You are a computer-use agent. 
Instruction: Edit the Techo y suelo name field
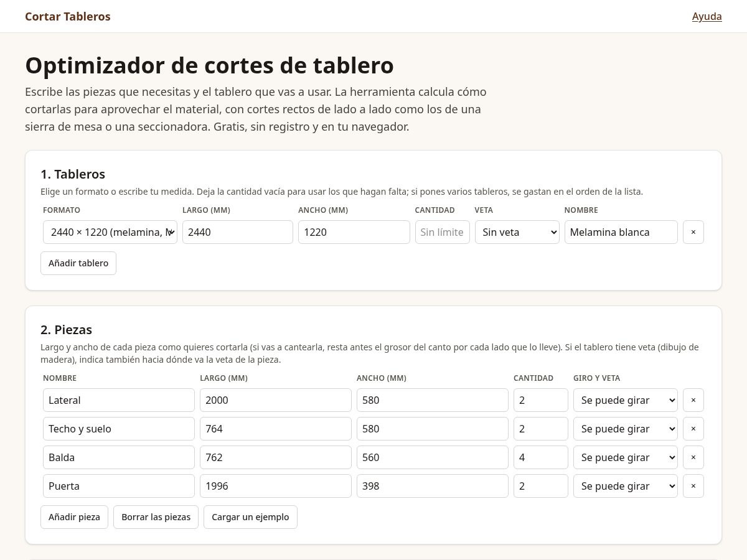[x=119, y=429]
